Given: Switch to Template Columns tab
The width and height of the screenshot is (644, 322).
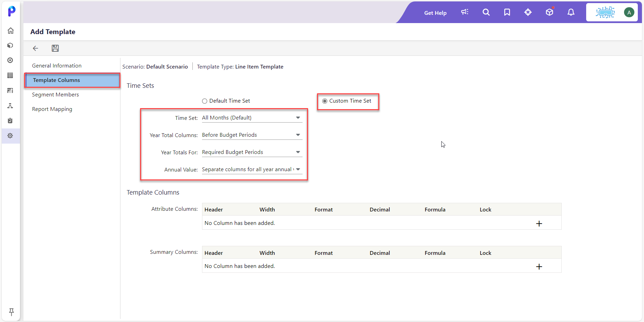Looking at the screenshot, I should click(x=72, y=80).
